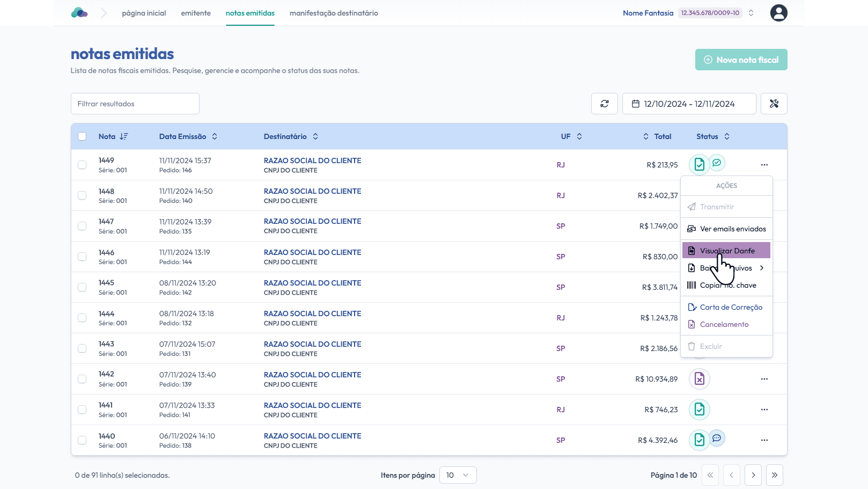Select the checkbox for note 1444
Image resolution: width=868 pixels, height=489 pixels.
coord(82,318)
